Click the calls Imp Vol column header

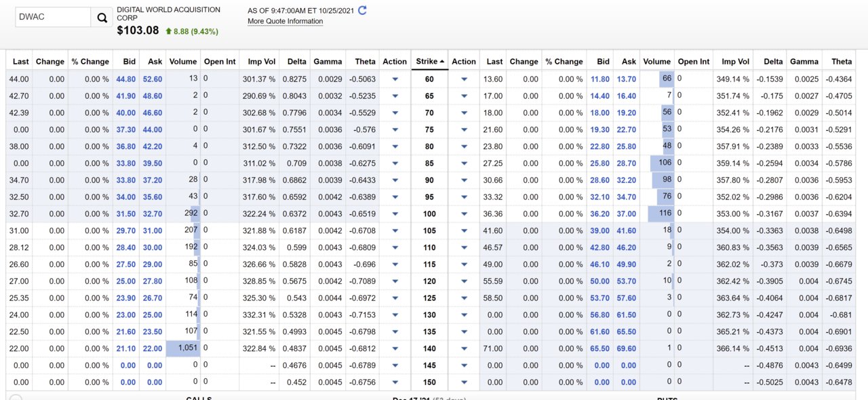262,61
